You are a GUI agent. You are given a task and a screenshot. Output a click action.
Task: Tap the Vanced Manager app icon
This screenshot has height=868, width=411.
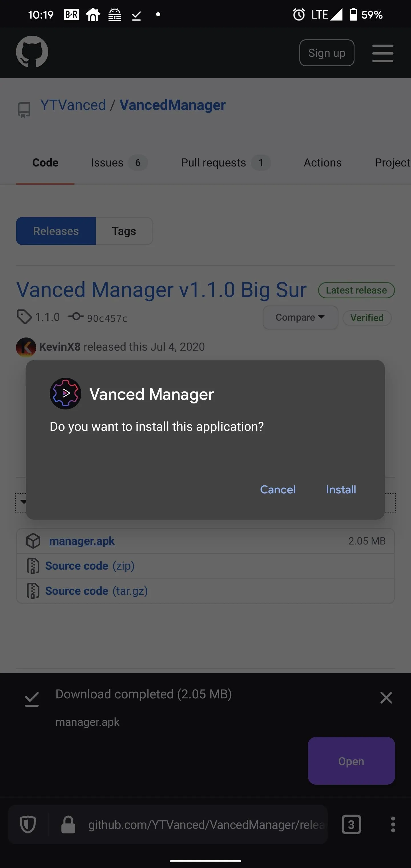click(65, 393)
